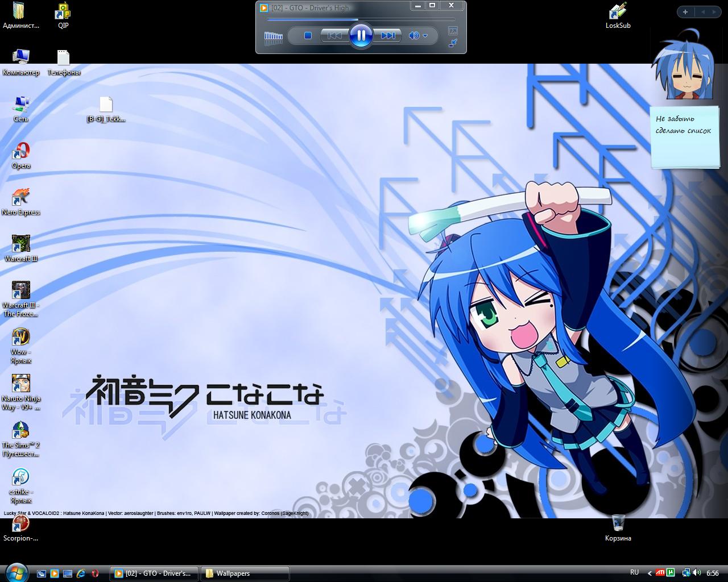Viewport: 728px width, 582px height.
Task: Select Warcraft III - The Frozen Throne shortcut
Action: 21,298
